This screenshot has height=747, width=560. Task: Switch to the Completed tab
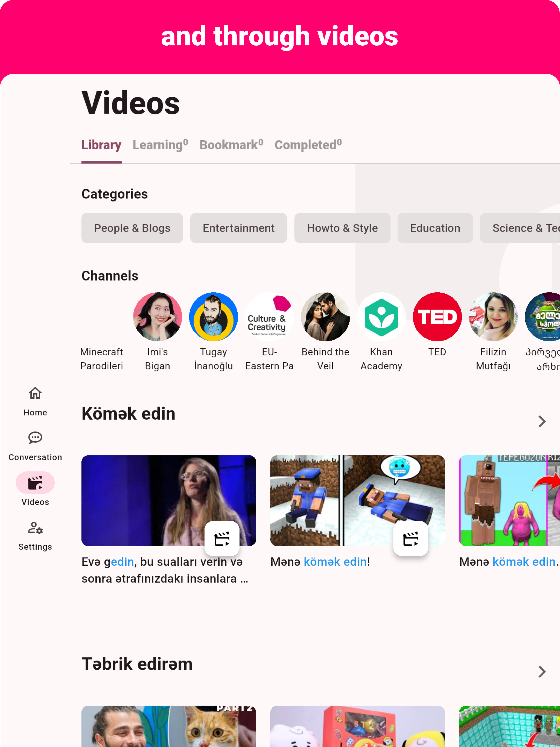308,145
